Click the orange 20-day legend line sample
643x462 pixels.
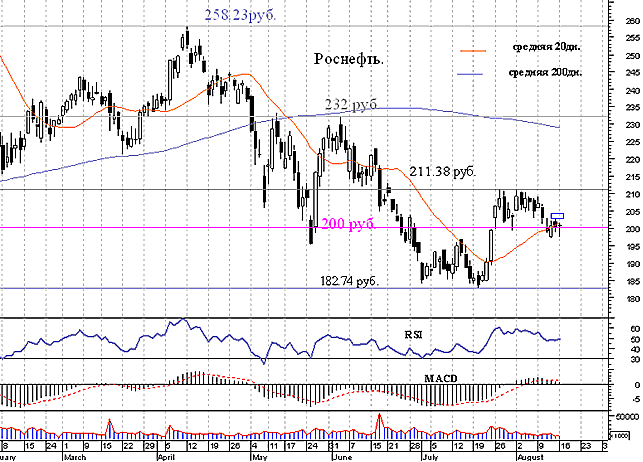(473, 51)
